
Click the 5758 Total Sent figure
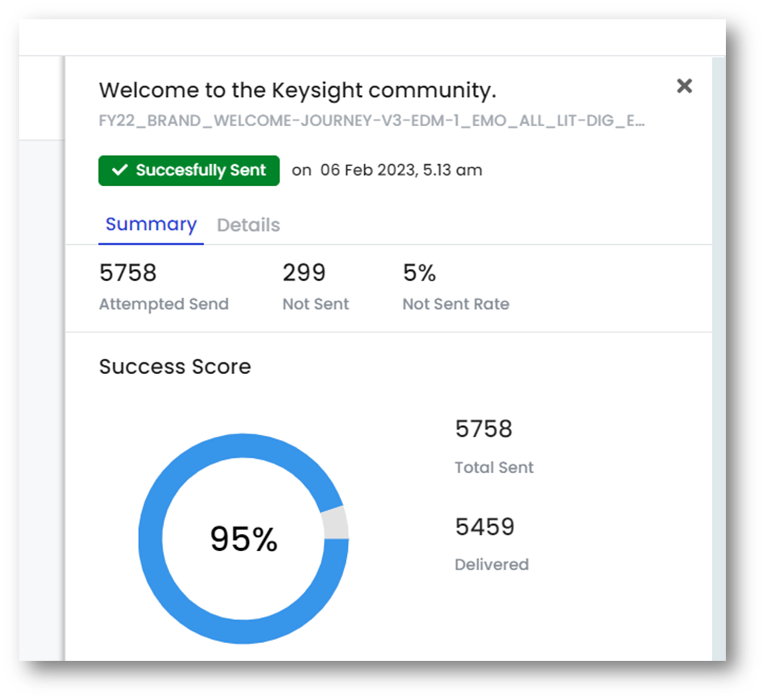483,429
